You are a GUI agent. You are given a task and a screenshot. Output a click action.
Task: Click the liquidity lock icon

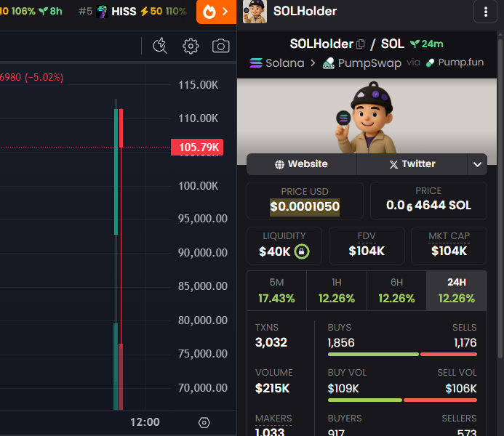click(x=302, y=251)
